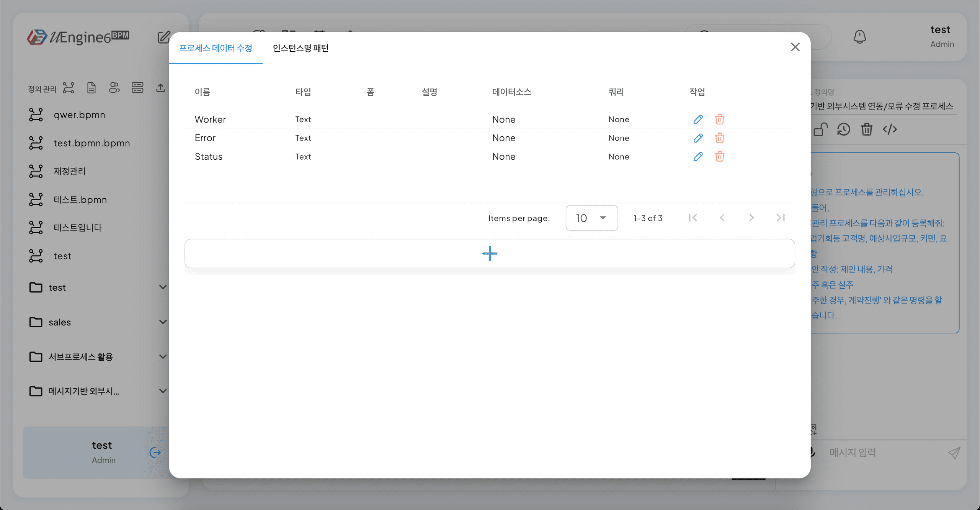Delete the Status variable row
The width and height of the screenshot is (980, 510).
tap(719, 157)
